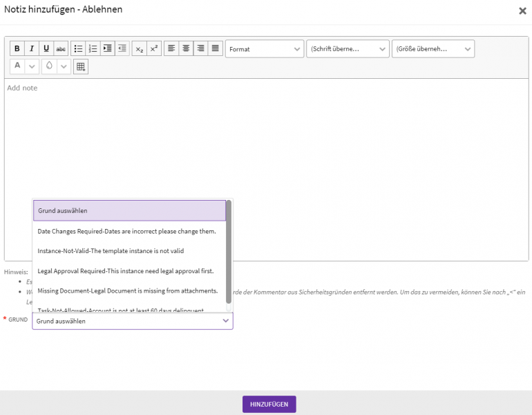Open the text color picker arrow

pos(32,66)
